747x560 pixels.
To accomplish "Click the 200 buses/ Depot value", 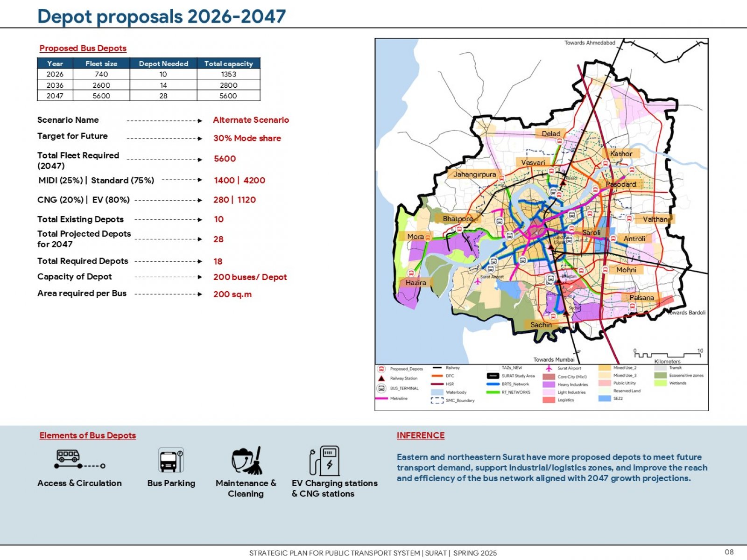I will (x=250, y=277).
